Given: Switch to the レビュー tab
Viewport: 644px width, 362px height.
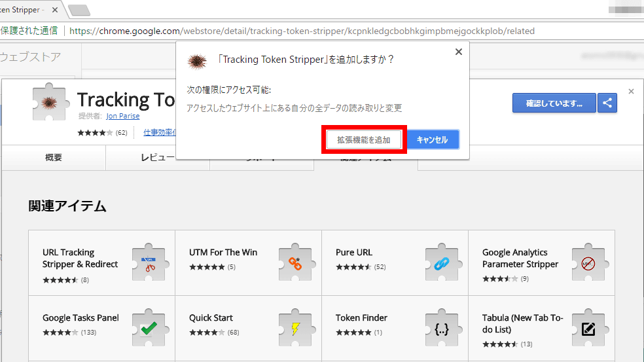Looking at the screenshot, I should [x=158, y=157].
